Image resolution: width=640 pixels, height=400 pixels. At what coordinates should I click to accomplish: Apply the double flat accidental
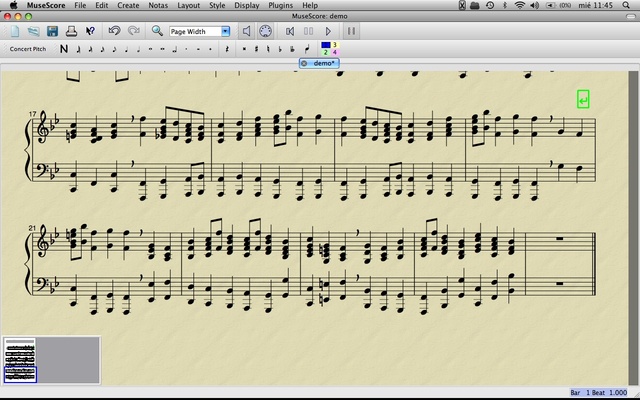click(292, 49)
